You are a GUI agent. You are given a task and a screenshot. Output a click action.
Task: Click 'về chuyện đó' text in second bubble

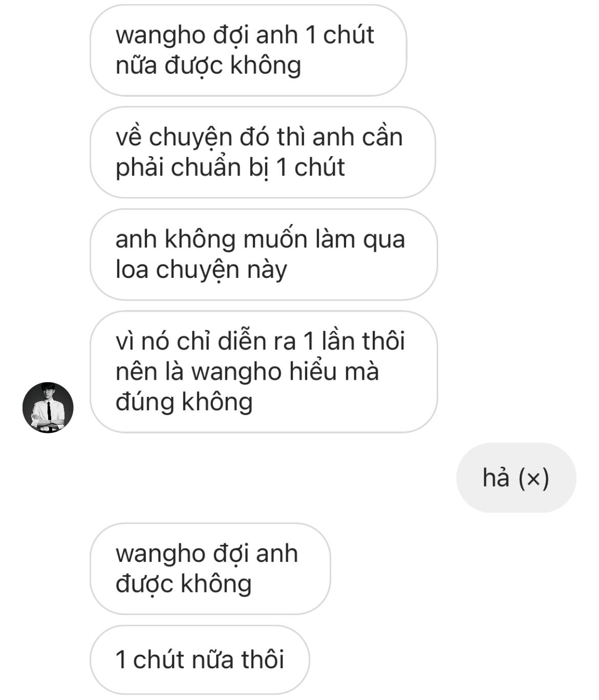click(x=194, y=138)
